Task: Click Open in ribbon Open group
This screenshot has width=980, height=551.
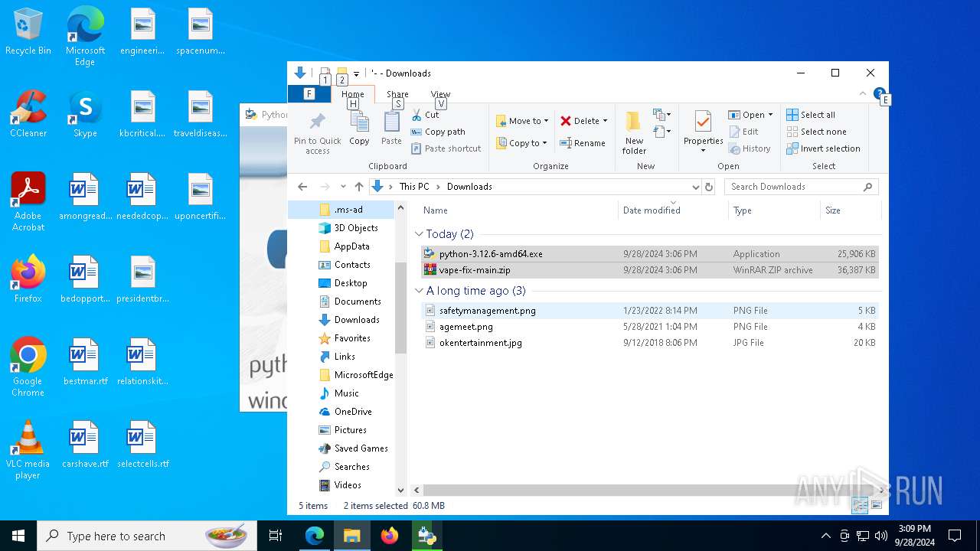Action: [x=746, y=115]
